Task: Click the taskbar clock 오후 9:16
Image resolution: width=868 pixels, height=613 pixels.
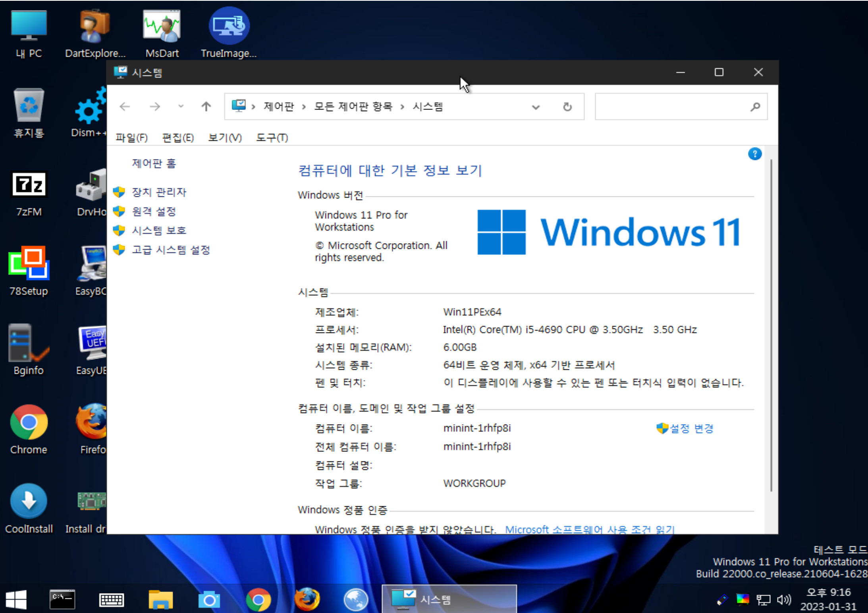Action: pyautogui.click(x=828, y=592)
